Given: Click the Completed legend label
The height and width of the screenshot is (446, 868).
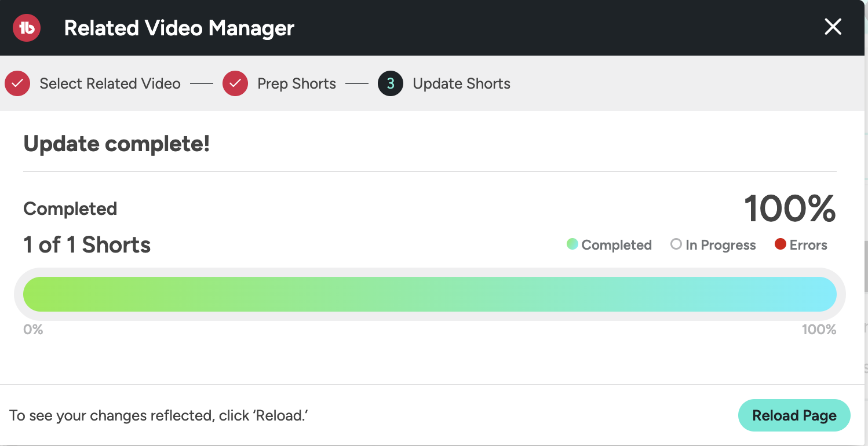Looking at the screenshot, I should 617,245.
